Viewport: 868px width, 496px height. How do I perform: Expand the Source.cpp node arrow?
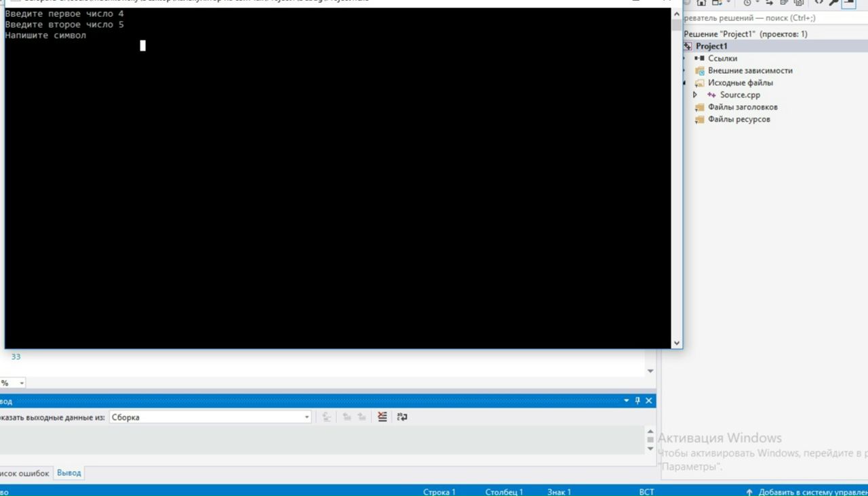(695, 95)
